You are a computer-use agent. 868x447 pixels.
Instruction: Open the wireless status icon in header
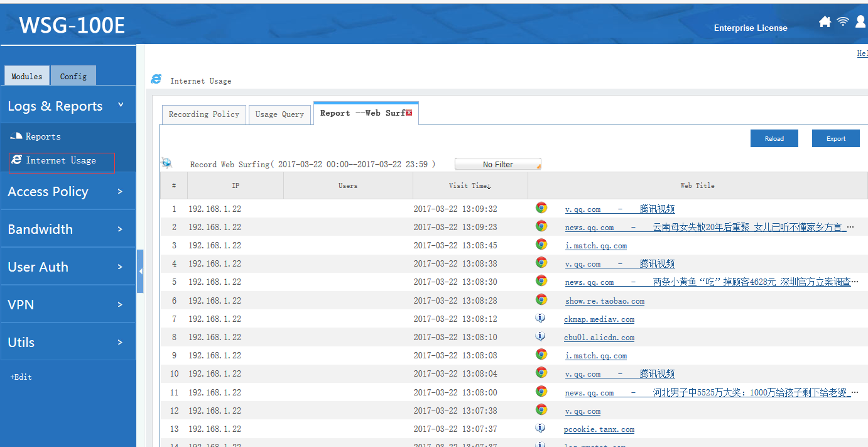pos(843,22)
